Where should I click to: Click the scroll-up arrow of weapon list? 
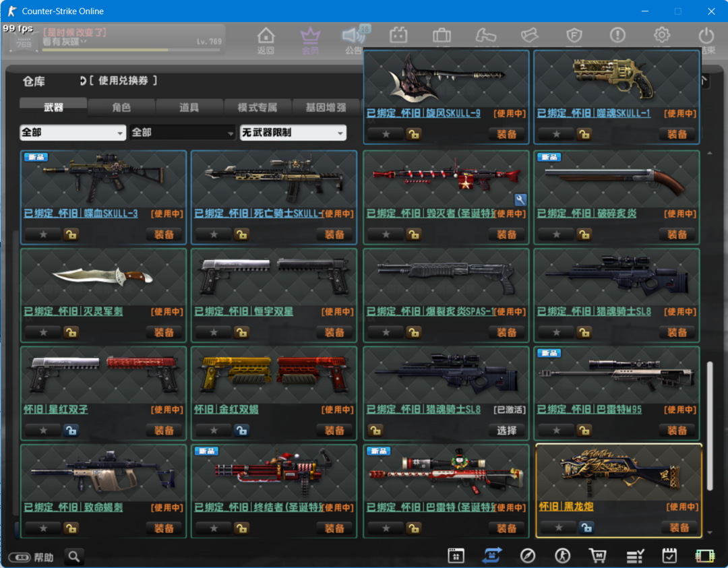tap(709, 153)
